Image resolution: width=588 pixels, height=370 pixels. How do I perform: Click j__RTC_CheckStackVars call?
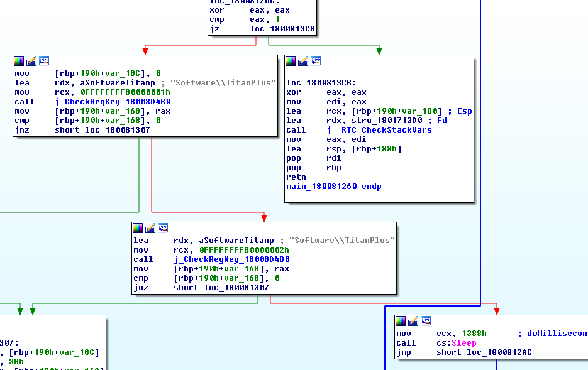pyautogui.click(x=379, y=130)
